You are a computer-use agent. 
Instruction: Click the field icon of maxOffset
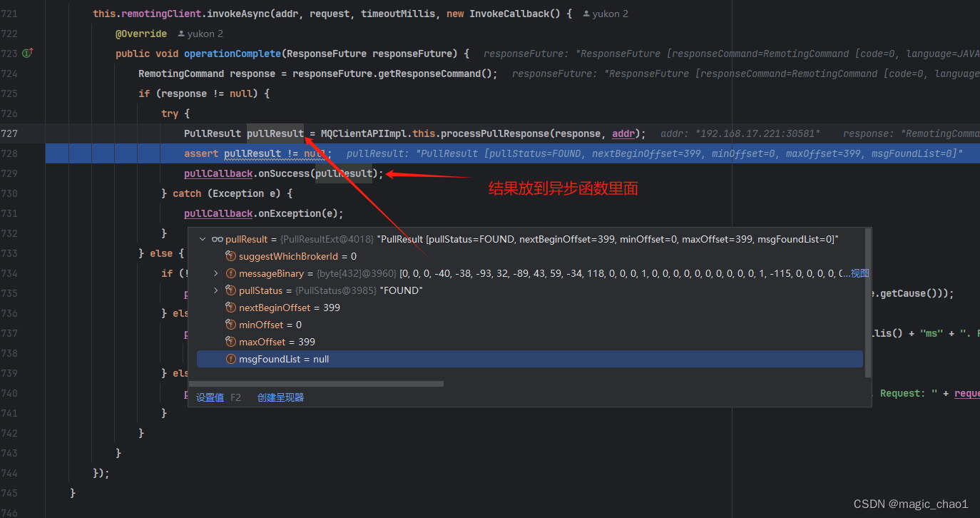coord(230,342)
